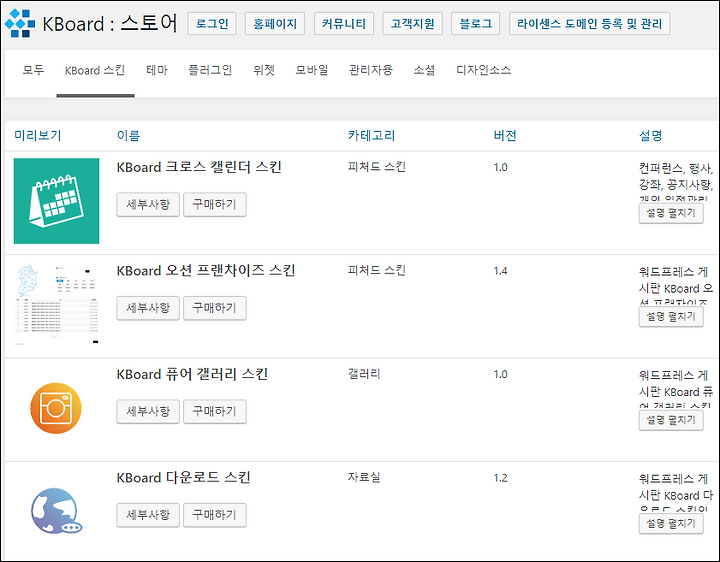Sort by 카테고리 column header
The height and width of the screenshot is (562, 720).
[x=371, y=135]
